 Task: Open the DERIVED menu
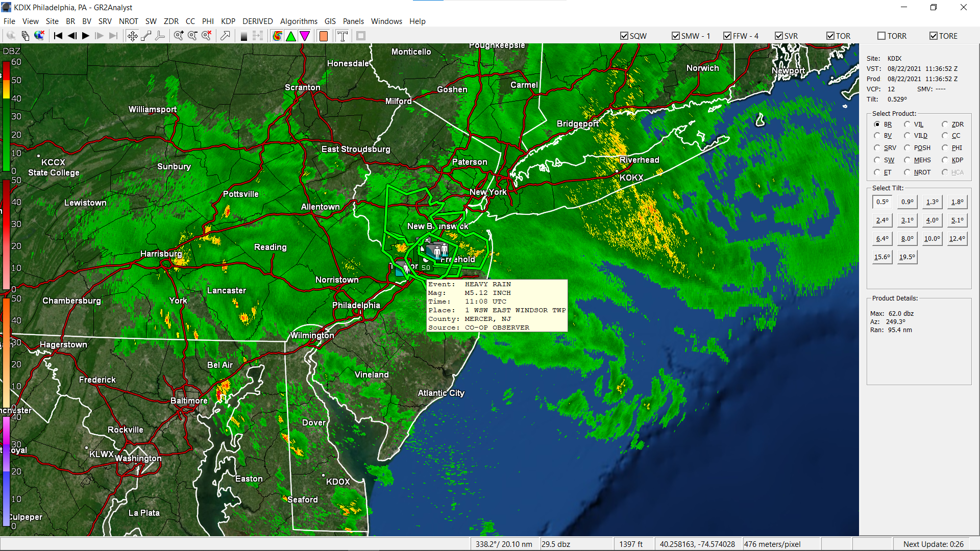[257, 21]
